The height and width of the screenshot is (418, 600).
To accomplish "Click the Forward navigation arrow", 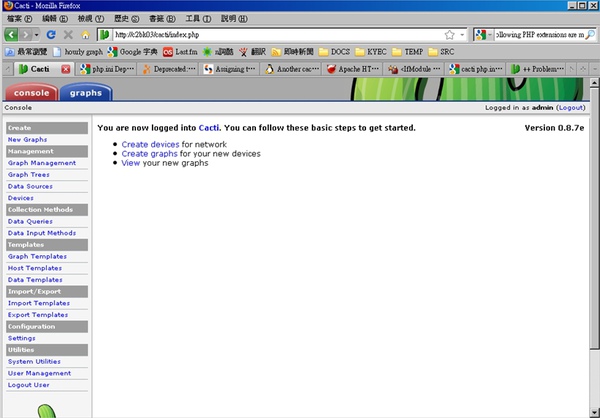I will (25, 35).
